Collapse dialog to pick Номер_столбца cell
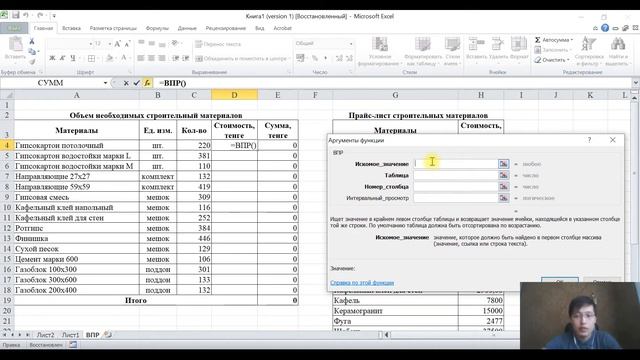 (504, 187)
